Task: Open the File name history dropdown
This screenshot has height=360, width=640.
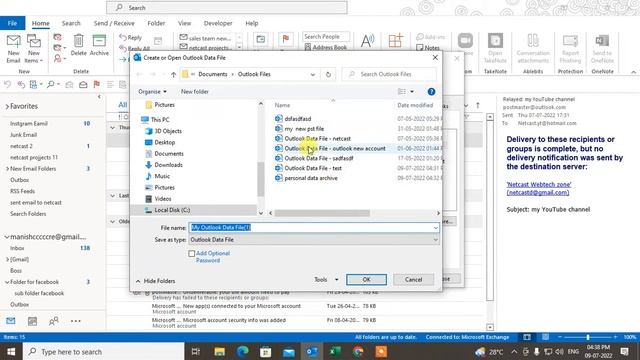Action: pyautogui.click(x=436, y=227)
